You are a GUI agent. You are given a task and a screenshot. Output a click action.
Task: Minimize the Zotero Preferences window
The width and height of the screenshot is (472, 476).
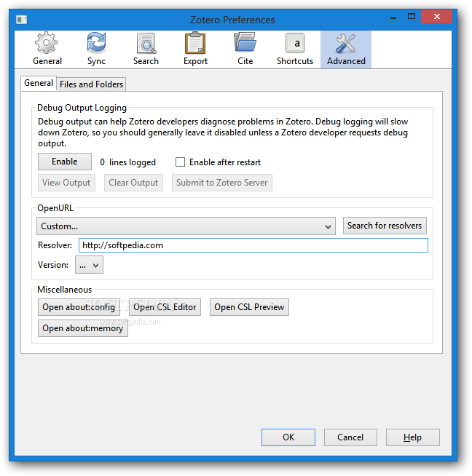click(x=393, y=17)
